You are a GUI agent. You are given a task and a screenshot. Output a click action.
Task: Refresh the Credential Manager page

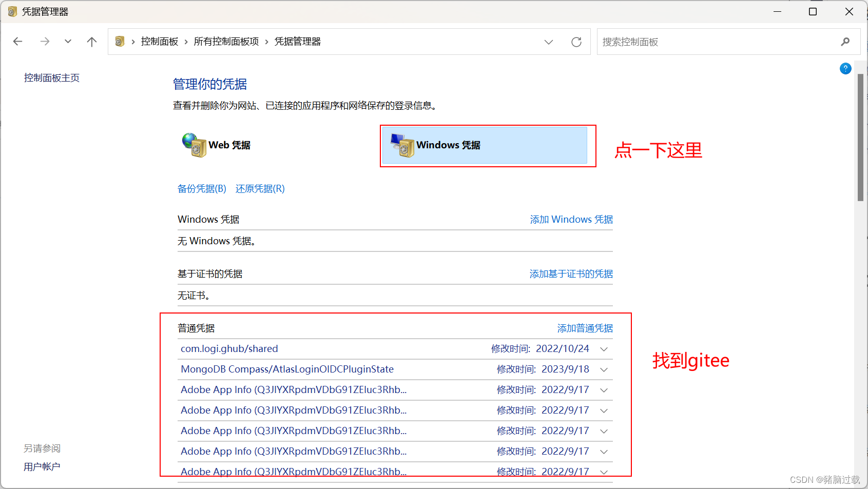click(576, 42)
